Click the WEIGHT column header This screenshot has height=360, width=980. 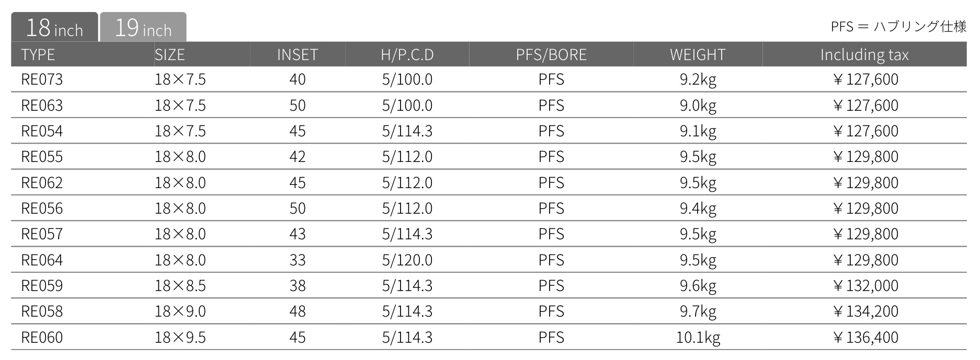(x=698, y=54)
